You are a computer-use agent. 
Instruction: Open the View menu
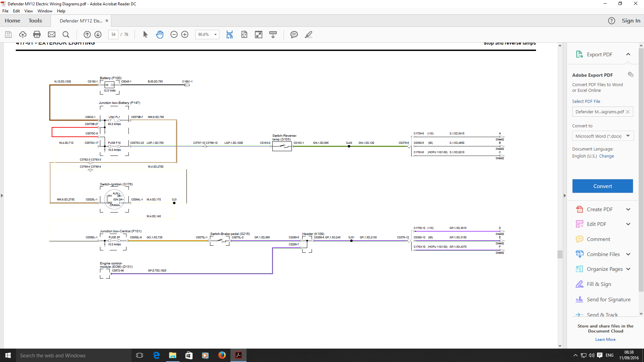tap(29, 11)
